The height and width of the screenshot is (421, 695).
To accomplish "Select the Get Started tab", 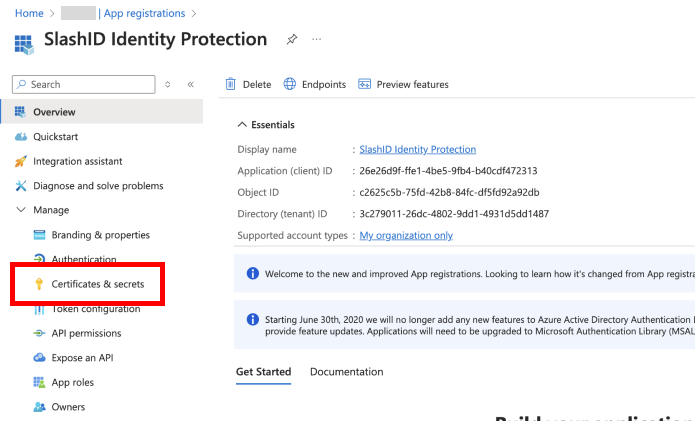I will click(x=263, y=372).
